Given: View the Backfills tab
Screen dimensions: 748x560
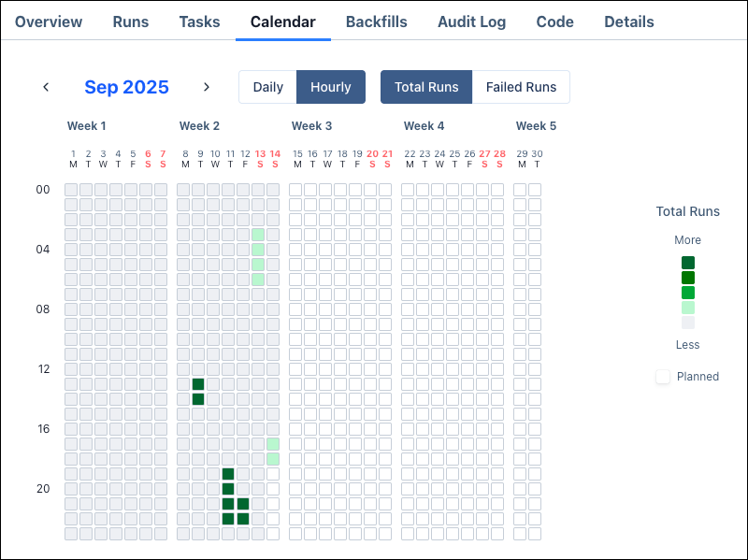Looking at the screenshot, I should [377, 22].
